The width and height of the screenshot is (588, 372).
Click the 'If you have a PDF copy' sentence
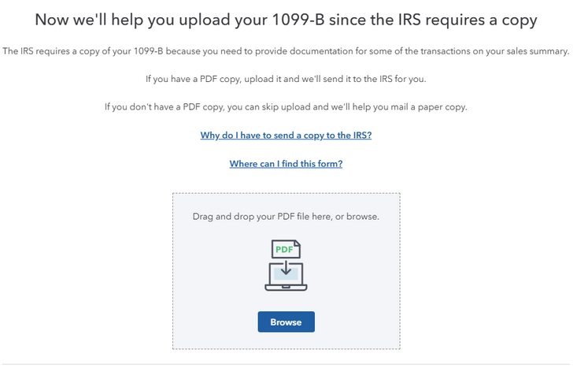[286, 80]
